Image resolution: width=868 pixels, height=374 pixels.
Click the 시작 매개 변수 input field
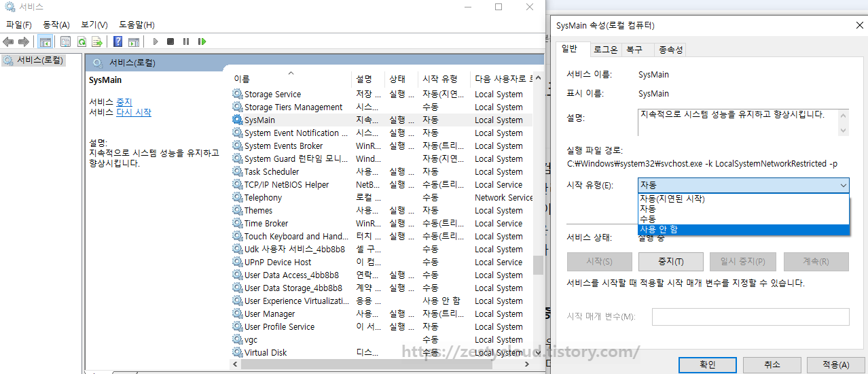pyautogui.click(x=751, y=317)
